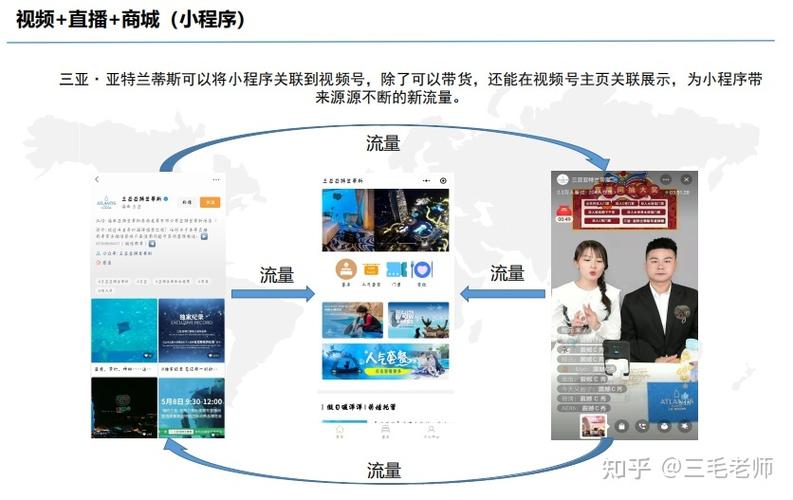Open the 人气套餐 banner

(x=385, y=361)
